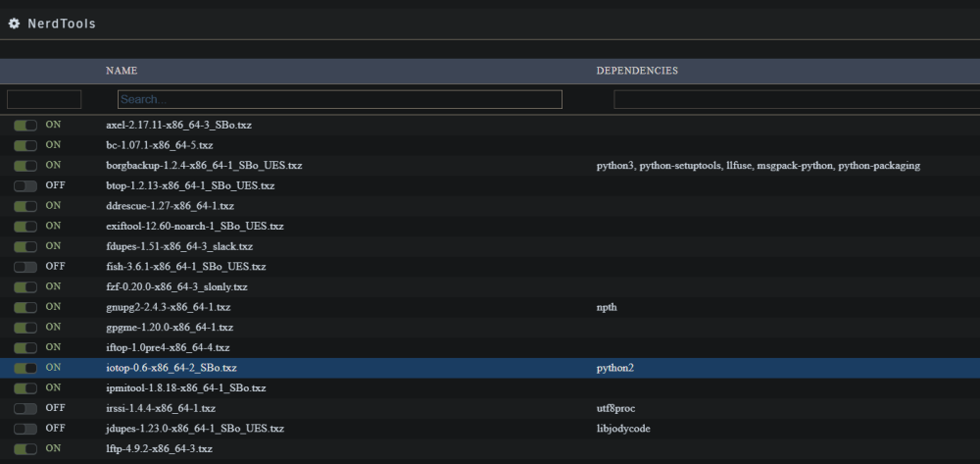
Task: Click the npth dependency of gnupg2
Action: [x=607, y=307]
